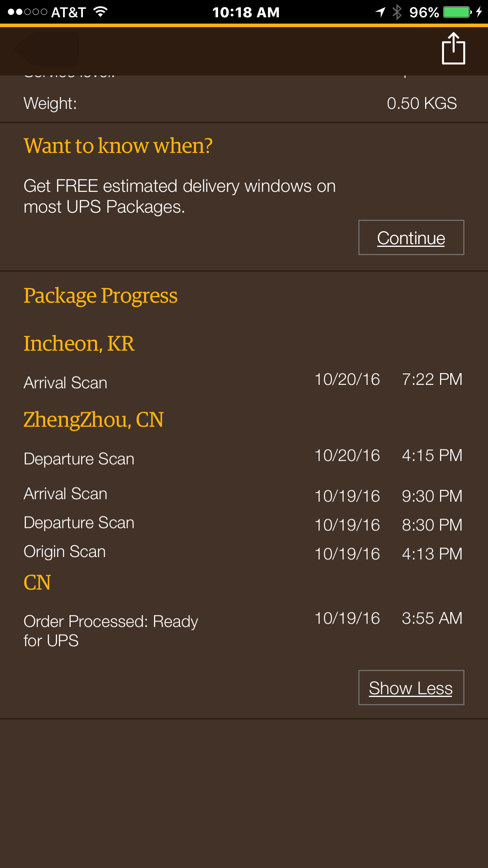Tap the Bluetooth status icon
This screenshot has width=488, height=868.
(397, 12)
